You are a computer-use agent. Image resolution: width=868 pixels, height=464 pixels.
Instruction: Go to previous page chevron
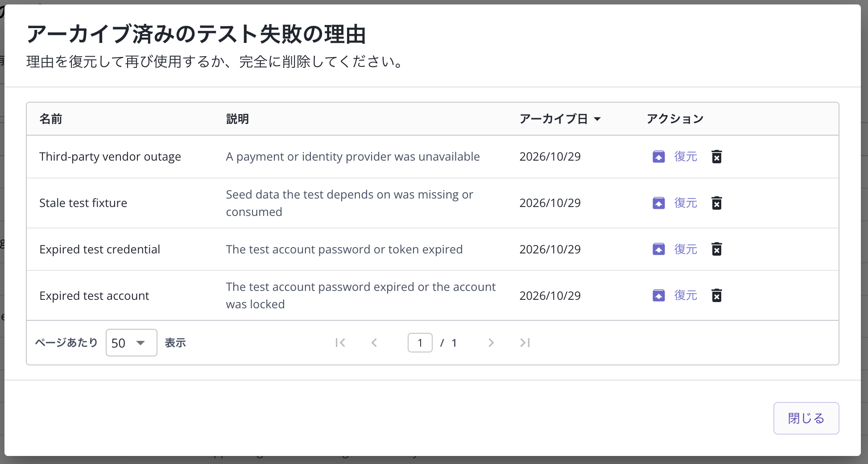tap(374, 343)
